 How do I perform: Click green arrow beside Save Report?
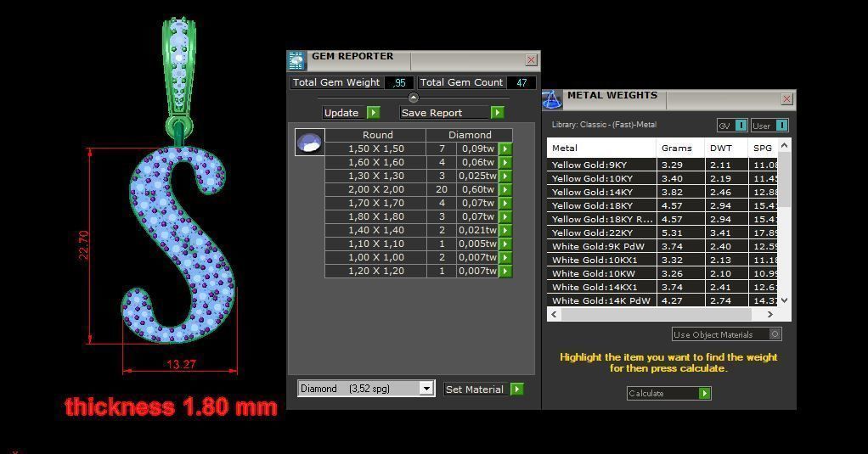(498, 113)
